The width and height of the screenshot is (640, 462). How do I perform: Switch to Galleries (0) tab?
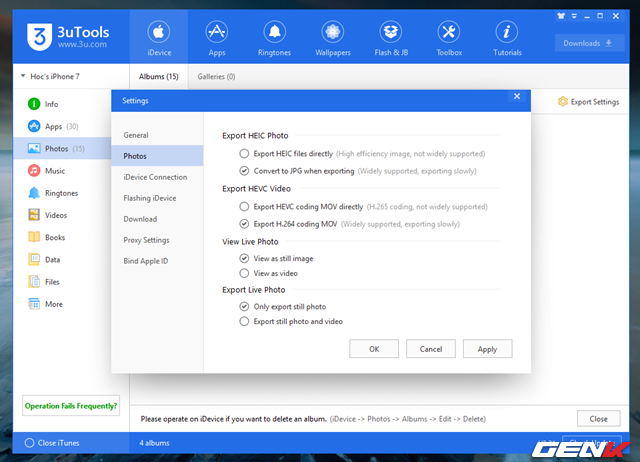click(216, 76)
